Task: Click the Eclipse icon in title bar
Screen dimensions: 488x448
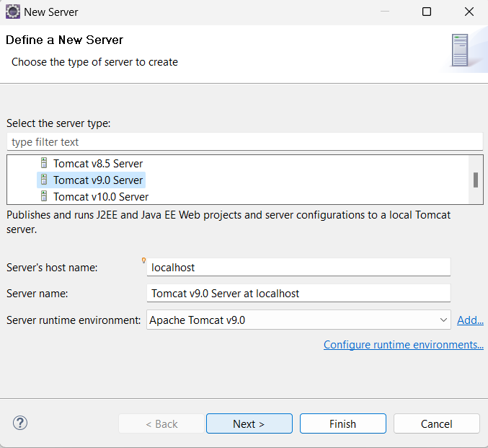Action: (13, 12)
